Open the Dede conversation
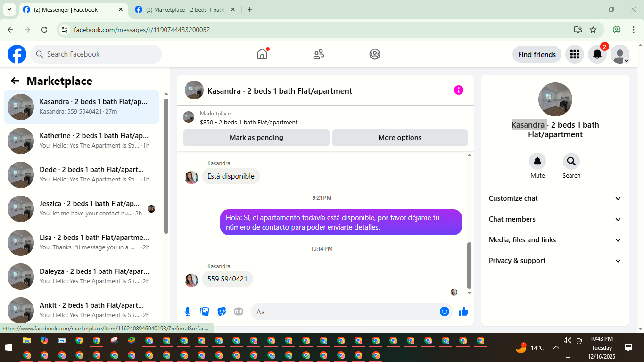Image resolution: width=644 pixels, height=362 pixels. 81,175
